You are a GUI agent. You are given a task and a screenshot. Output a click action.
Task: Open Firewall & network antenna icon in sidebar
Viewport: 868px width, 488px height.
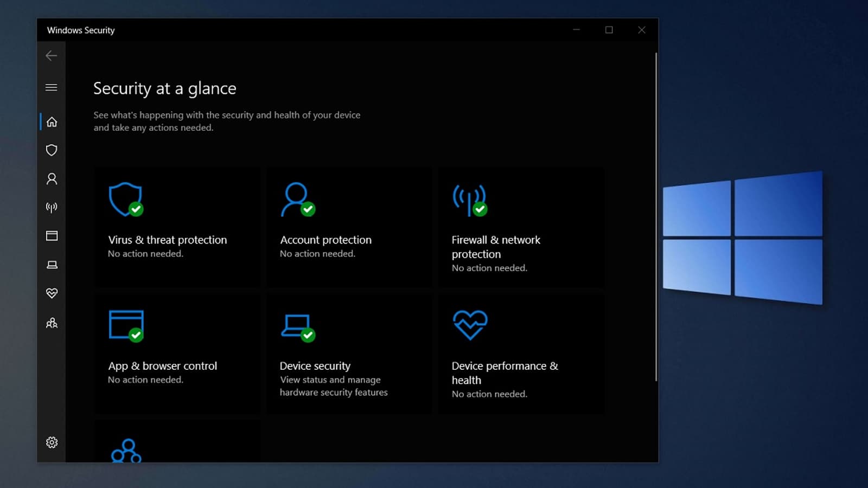[52, 207]
